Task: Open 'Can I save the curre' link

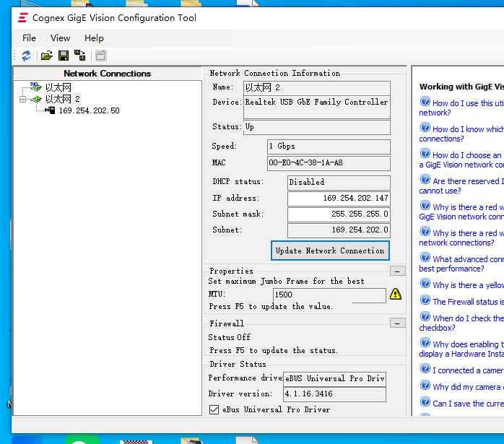Action: (469, 404)
